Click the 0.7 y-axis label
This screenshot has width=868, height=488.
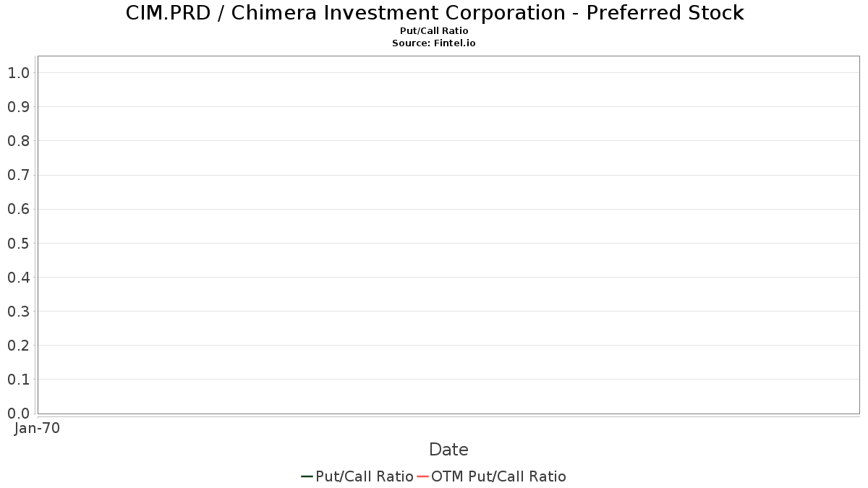(19, 175)
